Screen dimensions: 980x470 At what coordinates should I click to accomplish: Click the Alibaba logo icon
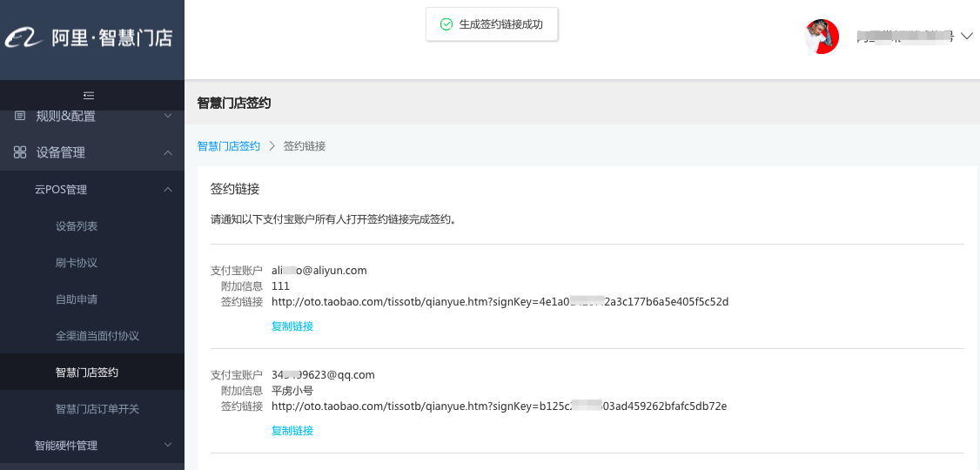pyautogui.click(x=23, y=39)
